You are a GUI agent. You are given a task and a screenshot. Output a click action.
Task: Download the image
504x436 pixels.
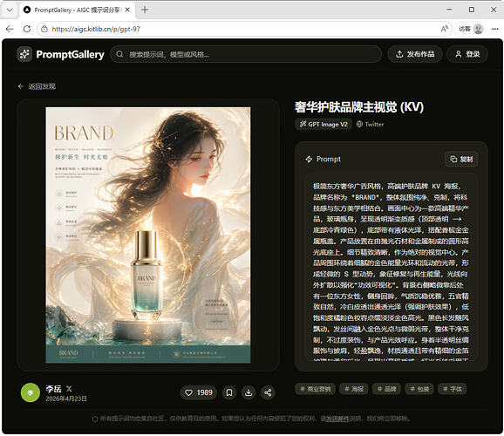[x=249, y=392]
